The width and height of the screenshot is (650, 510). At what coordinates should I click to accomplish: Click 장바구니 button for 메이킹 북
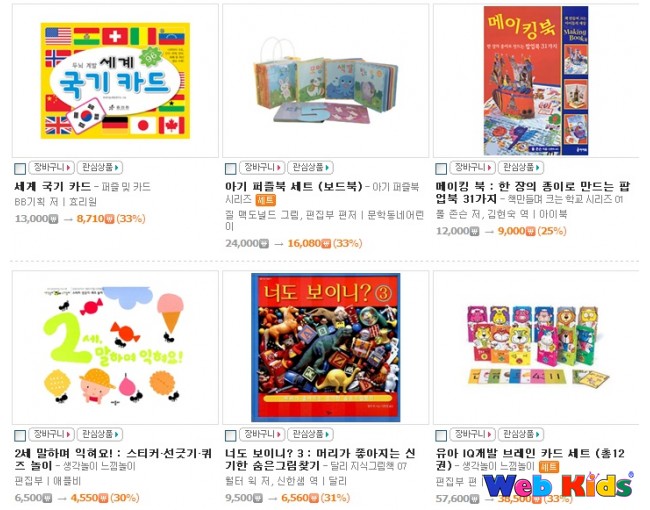[x=473, y=168]
